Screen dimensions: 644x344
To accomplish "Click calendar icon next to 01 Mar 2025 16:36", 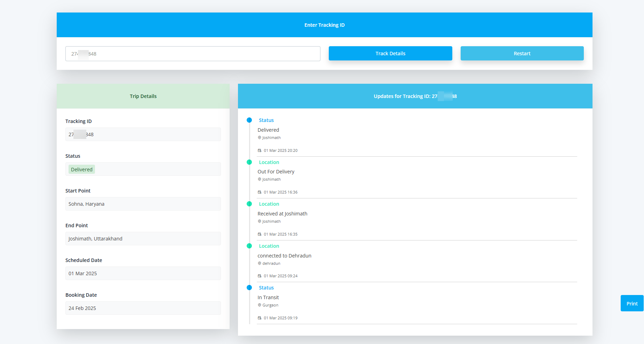I will point(260,192).
